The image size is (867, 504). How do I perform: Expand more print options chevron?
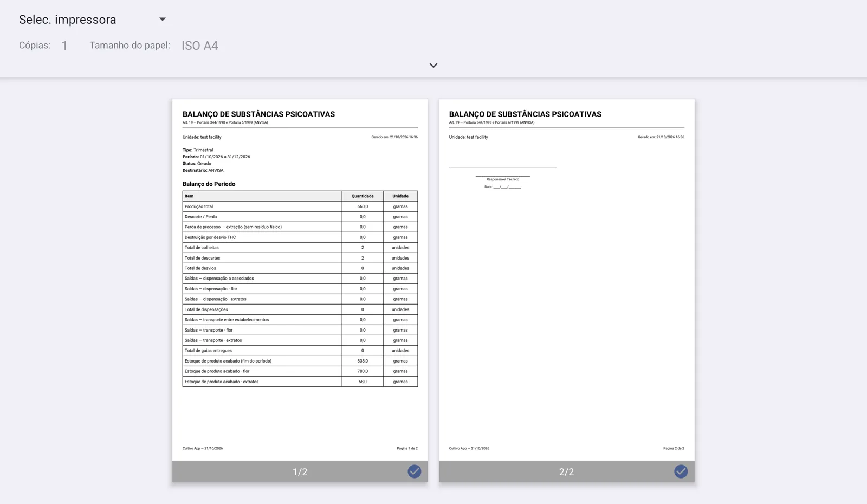point(433,66)
